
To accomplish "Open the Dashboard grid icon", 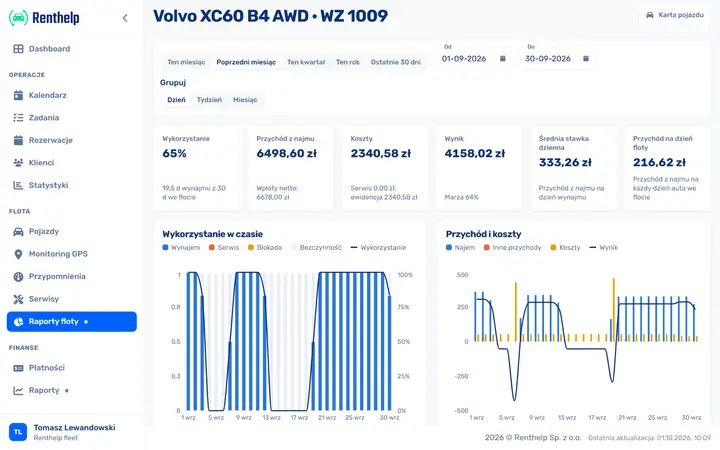I will pos(18,49).
